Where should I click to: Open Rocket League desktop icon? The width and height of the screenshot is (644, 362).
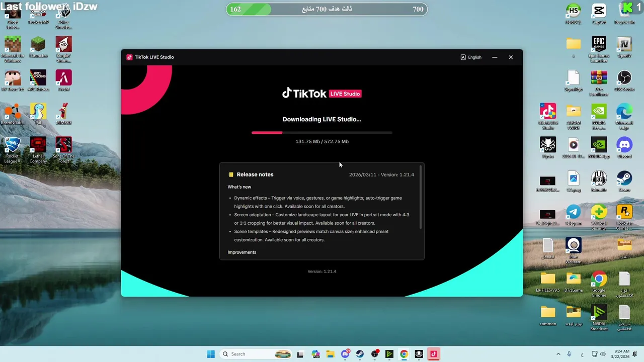[x=13, y=150]
